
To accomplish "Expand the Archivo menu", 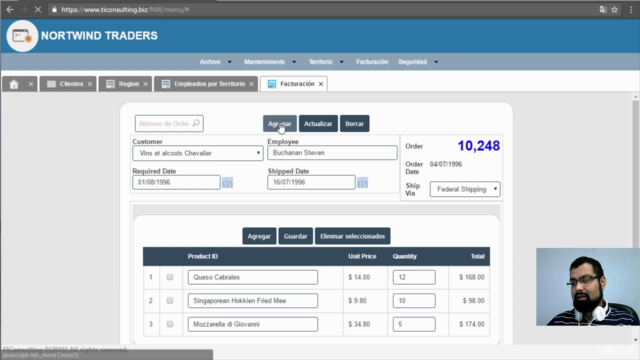I will pos(216,62).
